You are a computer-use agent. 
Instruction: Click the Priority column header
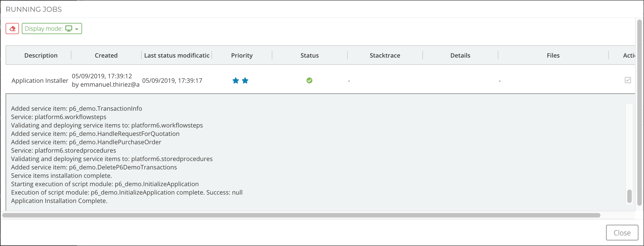242,55
